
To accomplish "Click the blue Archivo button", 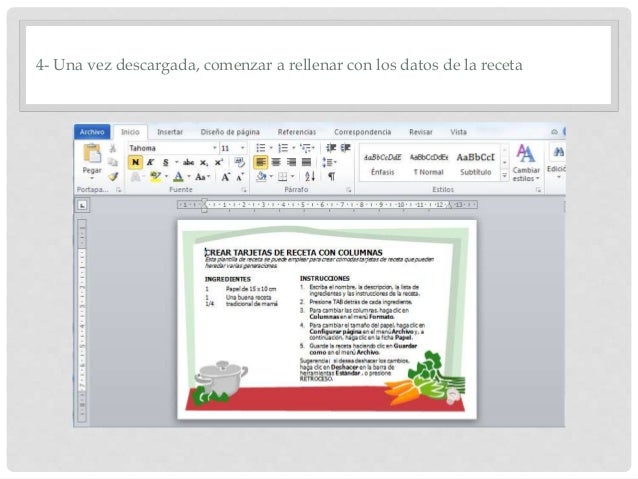I will click(93, 131).
